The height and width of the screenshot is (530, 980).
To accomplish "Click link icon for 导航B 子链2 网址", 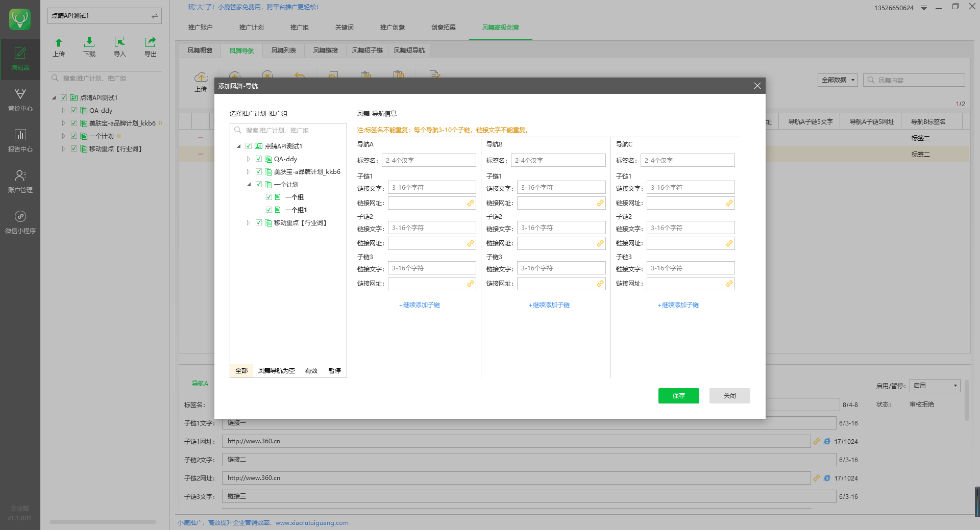I will 600,243.
